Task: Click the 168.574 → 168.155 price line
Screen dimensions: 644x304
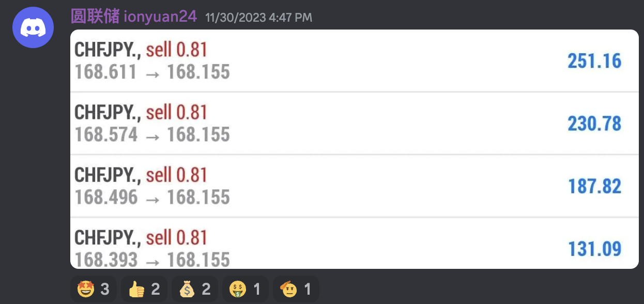Action: click(x=152, y=134)
